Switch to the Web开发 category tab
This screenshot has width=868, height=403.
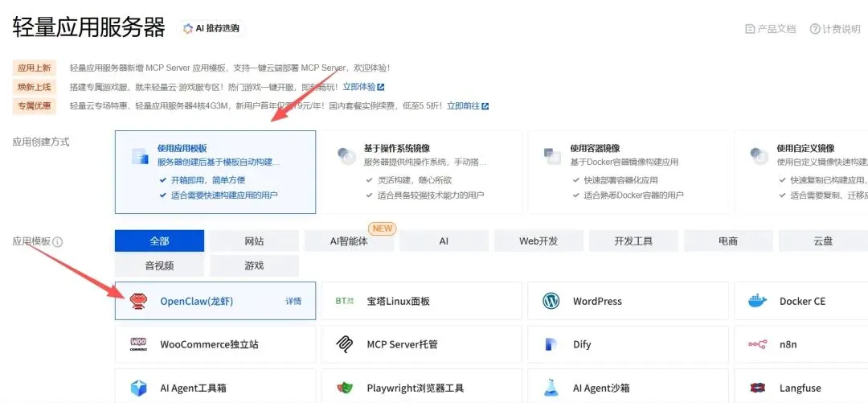538,241
